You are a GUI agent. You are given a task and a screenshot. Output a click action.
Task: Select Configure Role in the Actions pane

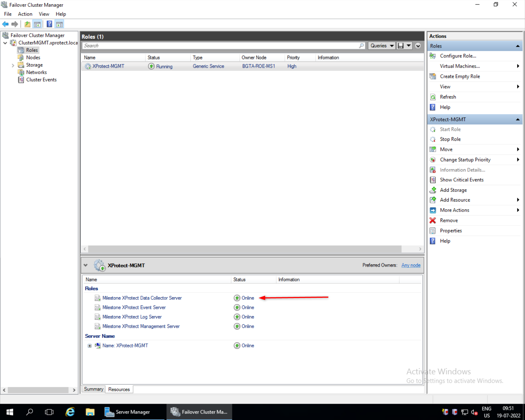click(x=457, y=56)
